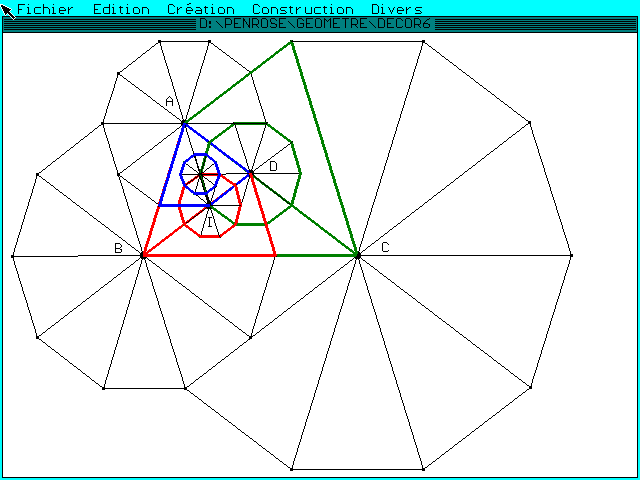Select point B label
640x480 pixels.
tap(118, 248)
